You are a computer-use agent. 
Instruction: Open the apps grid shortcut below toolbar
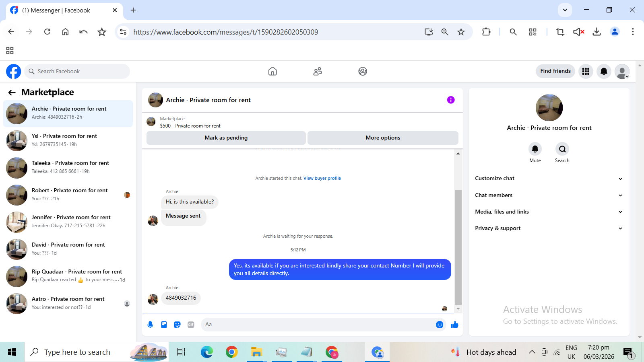point(10,51)
